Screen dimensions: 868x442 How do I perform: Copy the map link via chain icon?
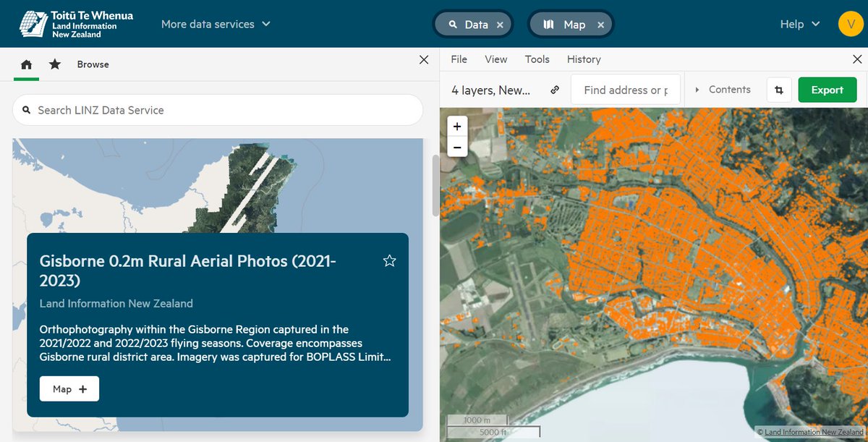point(555,90)
